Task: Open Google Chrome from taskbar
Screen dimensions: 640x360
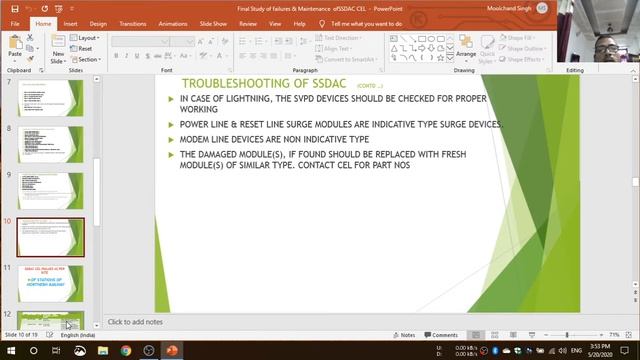Action: click(126, 351)
